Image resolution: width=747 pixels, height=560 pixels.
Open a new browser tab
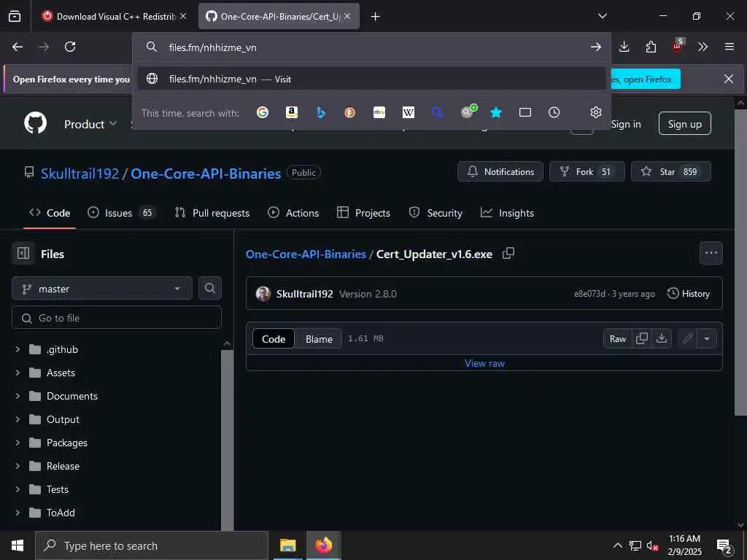click(376, 17)
